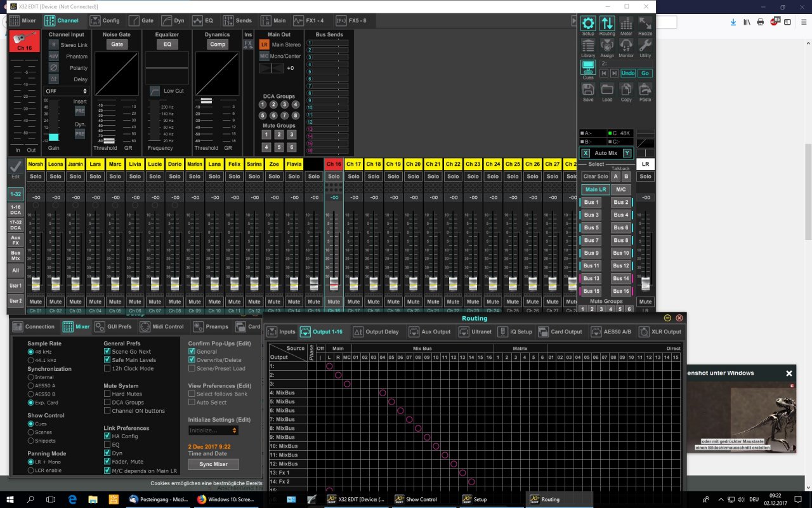Screen dimensions: 812x508
Task: Open the Initialize settings dropdown
Action: 213,431
